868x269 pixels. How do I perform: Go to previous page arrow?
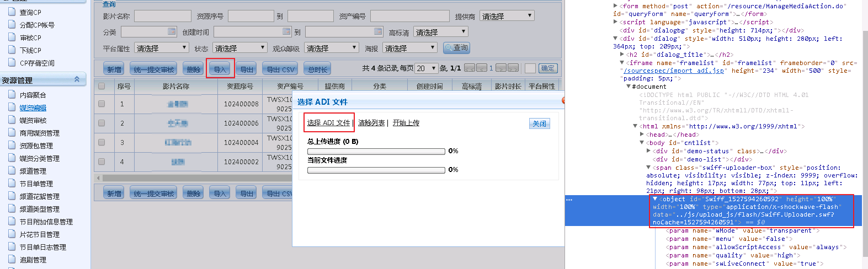click(482, 68)
